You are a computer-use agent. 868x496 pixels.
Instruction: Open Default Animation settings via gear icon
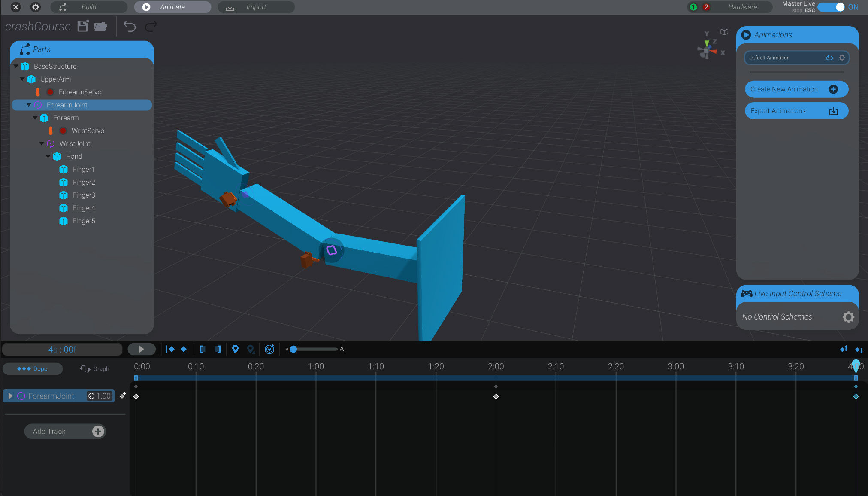click(x=842, y=58)
